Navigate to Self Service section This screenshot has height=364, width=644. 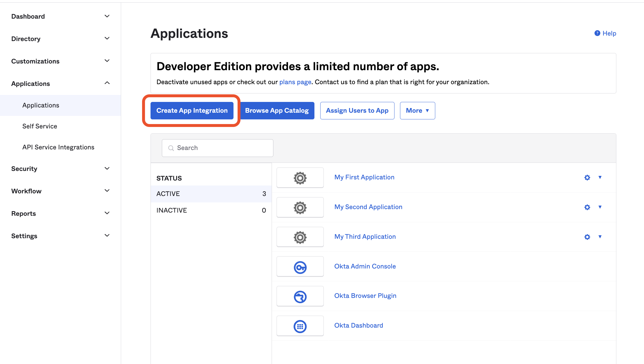click(x=39, y=126)
